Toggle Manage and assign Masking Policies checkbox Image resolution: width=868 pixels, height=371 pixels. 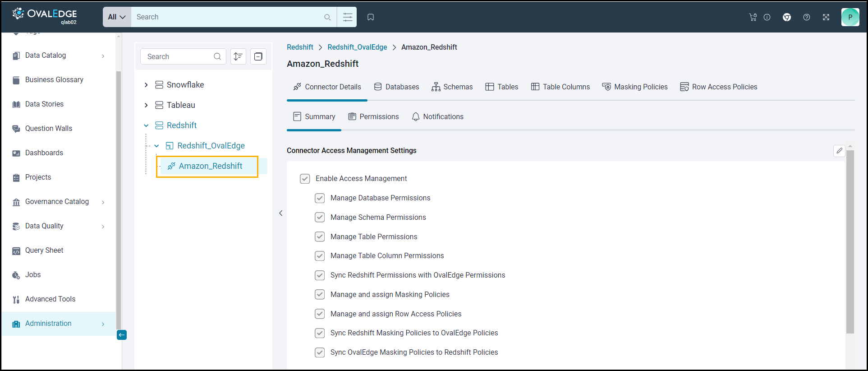[320, 294]
